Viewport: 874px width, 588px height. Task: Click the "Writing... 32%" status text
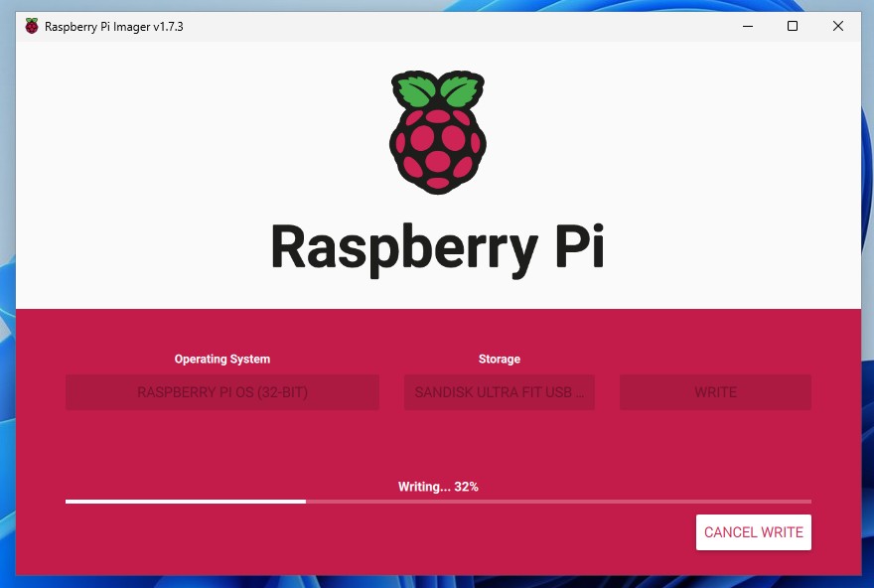tap(438, 487)
